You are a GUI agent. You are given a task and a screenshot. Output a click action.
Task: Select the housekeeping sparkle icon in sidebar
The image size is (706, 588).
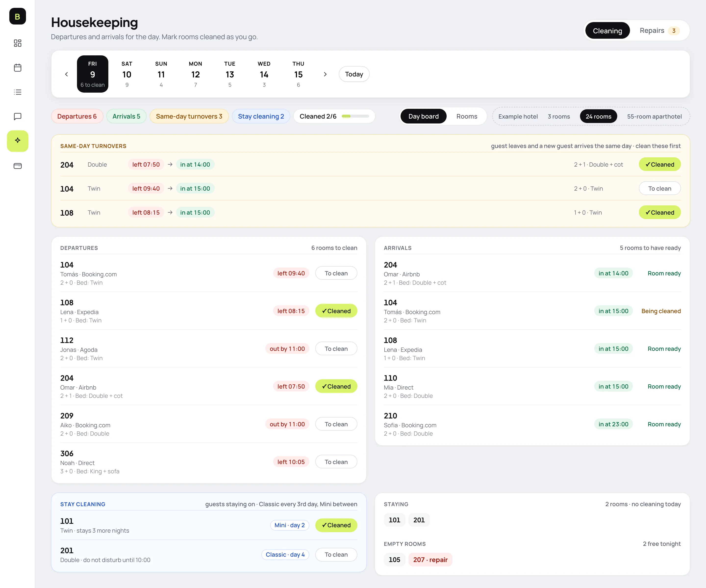click(17, 141)
